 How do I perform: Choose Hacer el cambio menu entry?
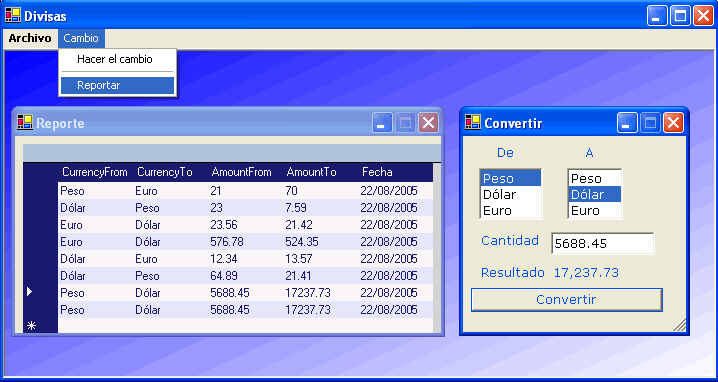[x=117, y=59]
